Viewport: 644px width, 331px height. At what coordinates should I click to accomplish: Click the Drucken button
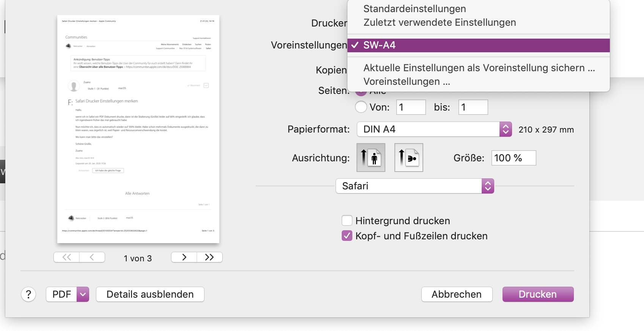click(537, 294)
